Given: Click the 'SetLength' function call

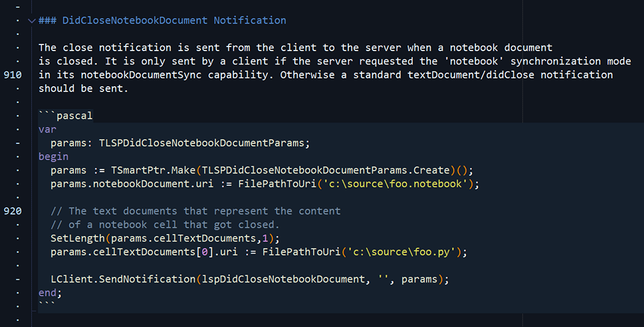Looking at the screenshot, I should pos(77,238).
